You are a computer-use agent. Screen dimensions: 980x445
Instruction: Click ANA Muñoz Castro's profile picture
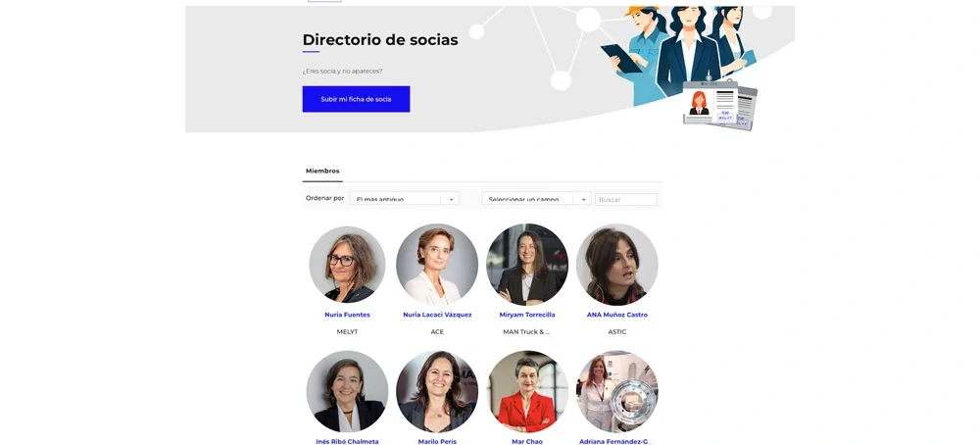pyautogui.click(x=616, y=265)
